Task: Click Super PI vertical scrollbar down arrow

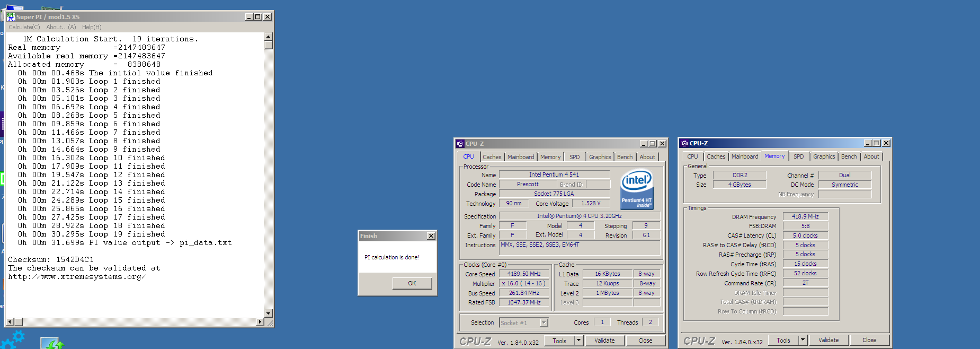Action: pyautogui.click(x=269, y=313)
